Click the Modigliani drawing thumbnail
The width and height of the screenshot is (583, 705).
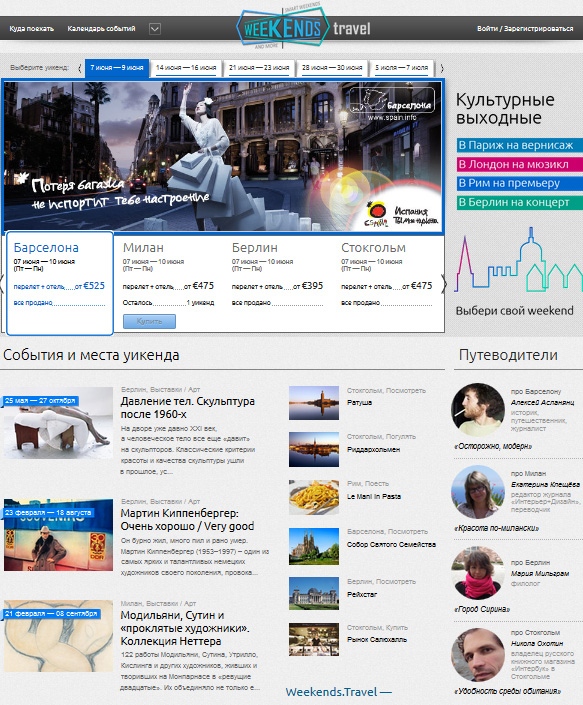[58, 636]
